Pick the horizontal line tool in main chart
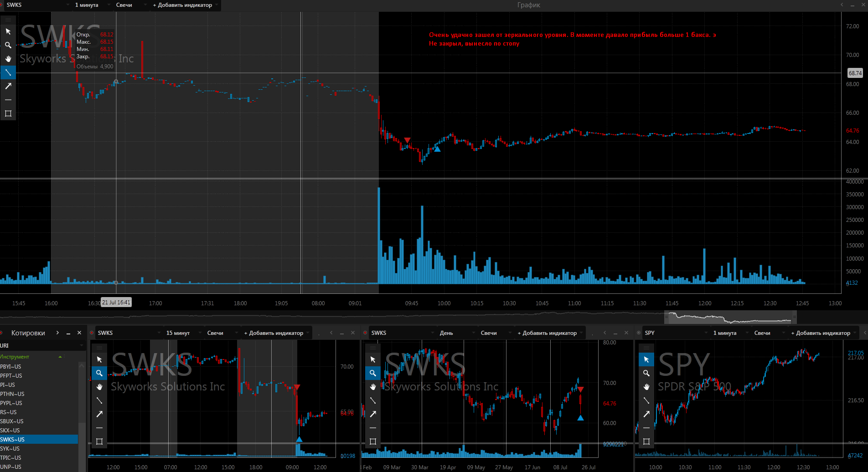The width and height of the screenshot is (868, 472). (x=8, y=100)
